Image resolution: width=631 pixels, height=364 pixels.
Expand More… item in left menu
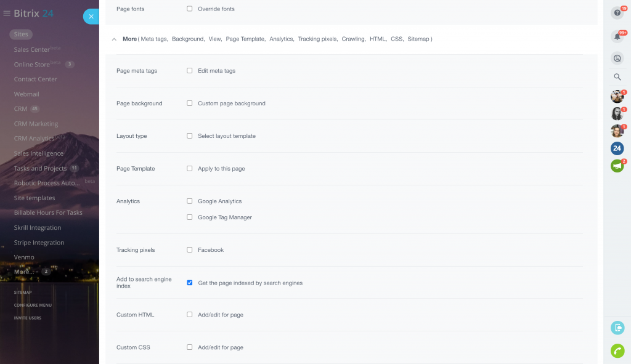pyautogui.click(x=24, y=272)
